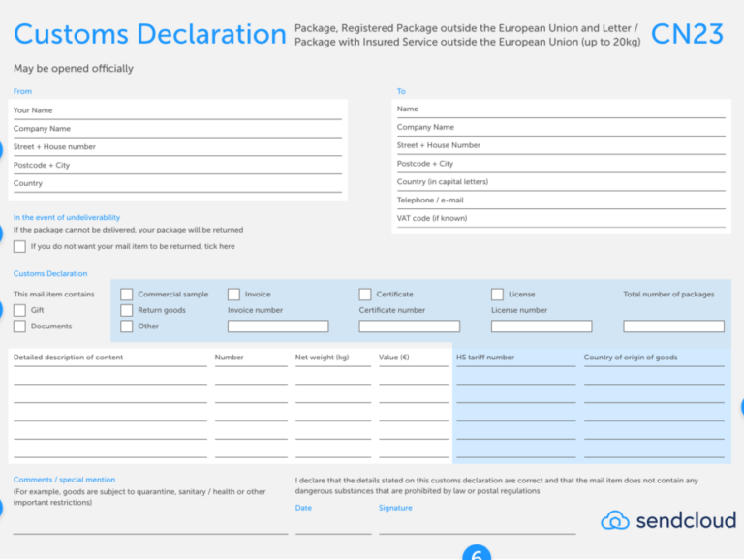Click the Sendcloud cloud logo icon
Viewport: 744px width, 560px height.
click(x=614, y=521)
